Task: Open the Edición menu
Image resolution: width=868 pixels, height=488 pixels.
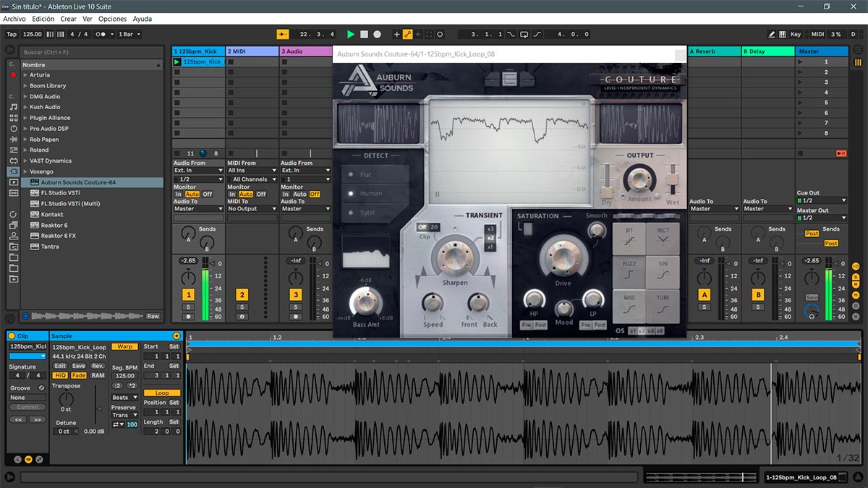Action: click(x=43, y=19)
